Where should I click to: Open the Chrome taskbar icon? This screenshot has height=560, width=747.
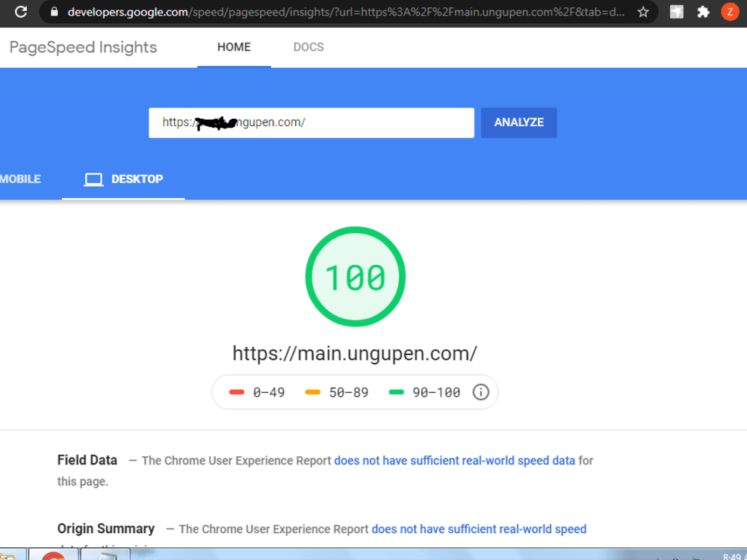click(53, 556)
